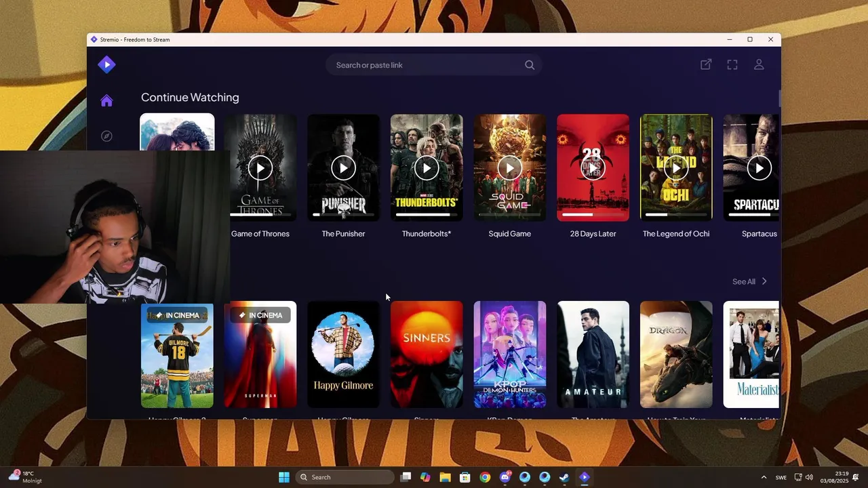Open the volume tray icon
868x488 pixels.
(809, 477)
